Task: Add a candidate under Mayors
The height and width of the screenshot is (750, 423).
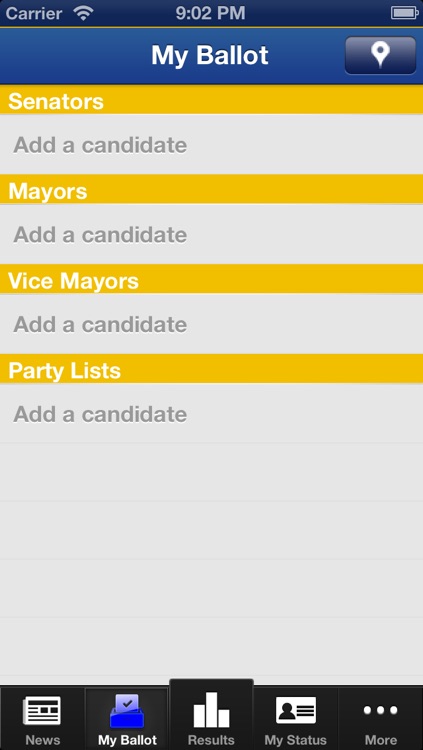Action: pos(212,234)
